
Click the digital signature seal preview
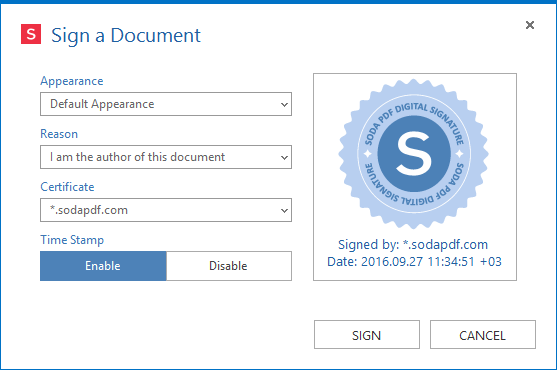413,154
